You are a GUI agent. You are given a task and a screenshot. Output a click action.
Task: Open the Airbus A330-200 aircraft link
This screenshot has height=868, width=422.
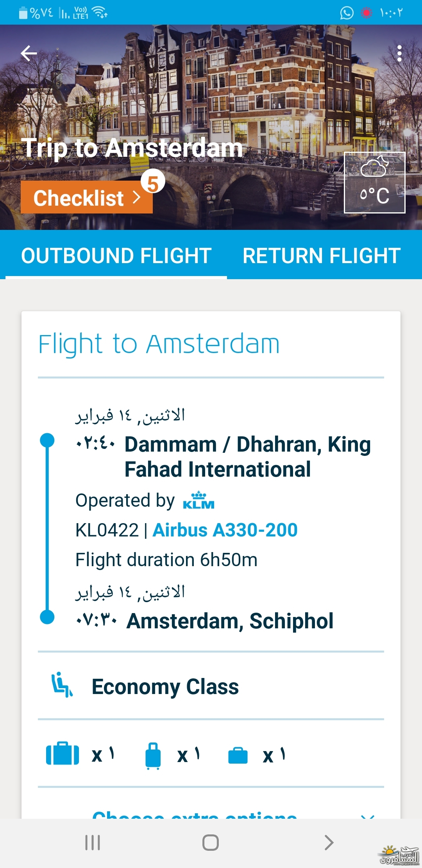(225, 530)
